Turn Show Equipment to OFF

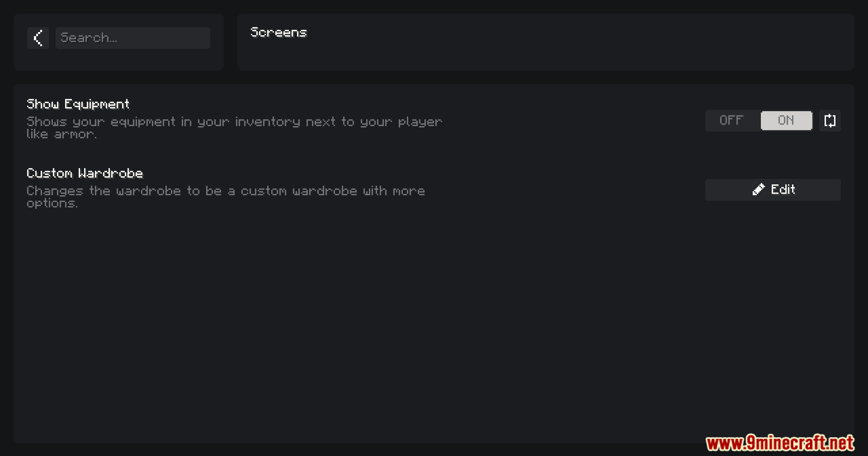click(x=732, y=121)
